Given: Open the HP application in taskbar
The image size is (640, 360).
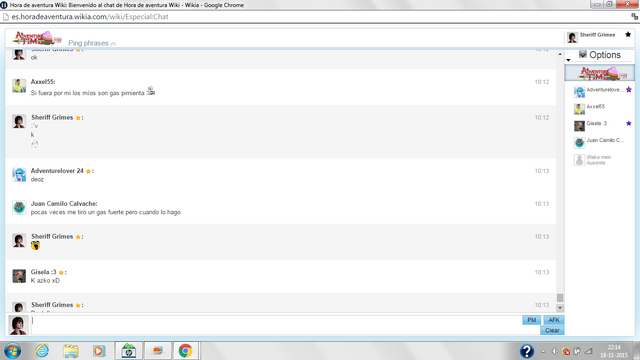Looking at the screenshot, I should (x=129, y=351).
